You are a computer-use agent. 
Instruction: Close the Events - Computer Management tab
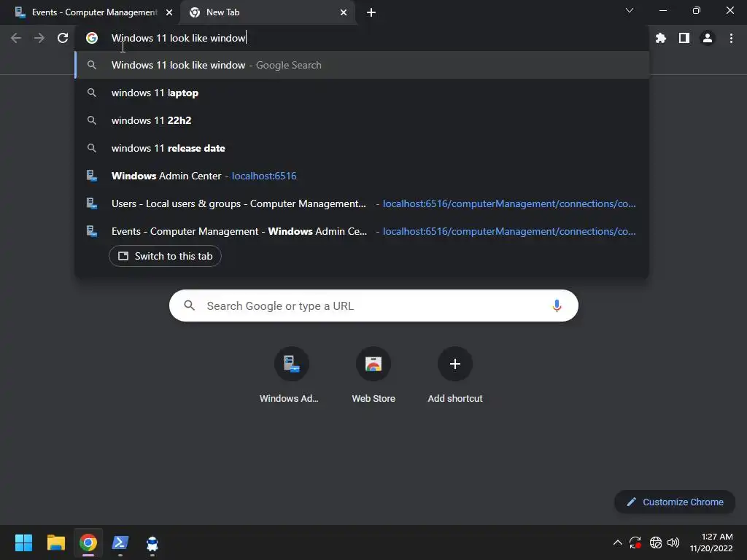click(x=169, y=12)
